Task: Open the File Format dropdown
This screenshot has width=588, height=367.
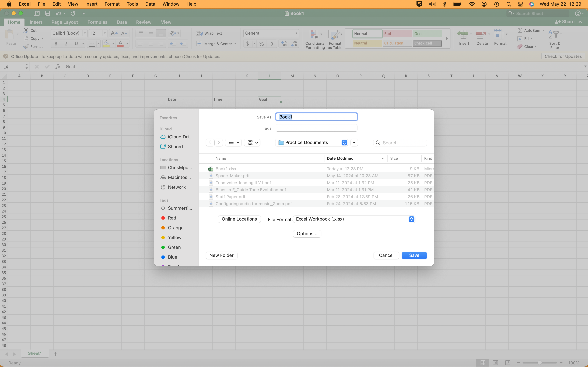Action: (x=354, y=219)
